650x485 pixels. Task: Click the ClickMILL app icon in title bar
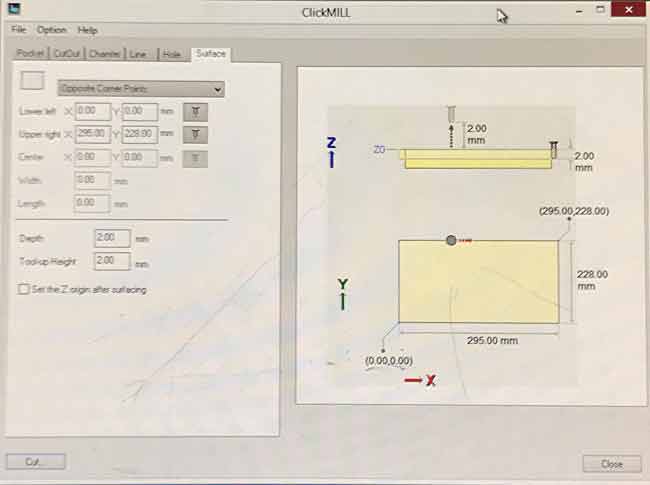[15, 9]
